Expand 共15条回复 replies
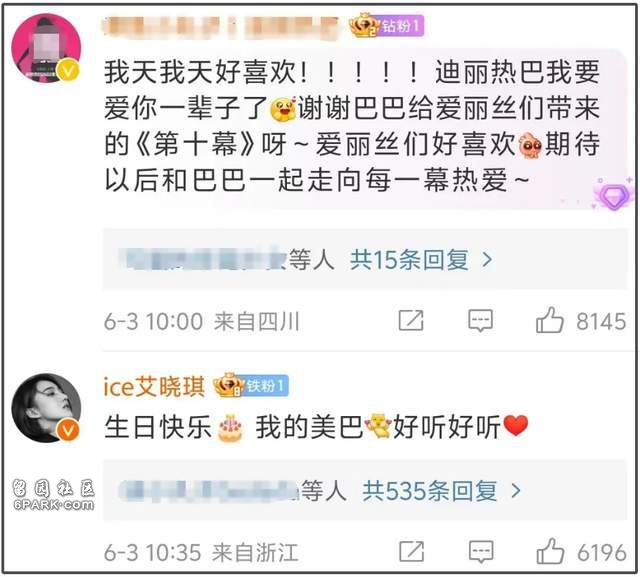The height and width of the screenshot is (577, 640). (x=409, y=260)
